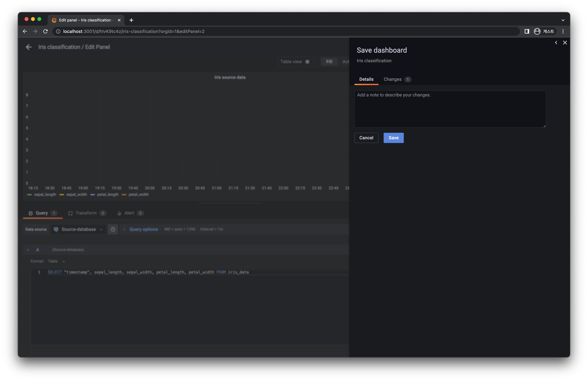
Task: Click the address bar URL
Action: click(x=134, y=31)
